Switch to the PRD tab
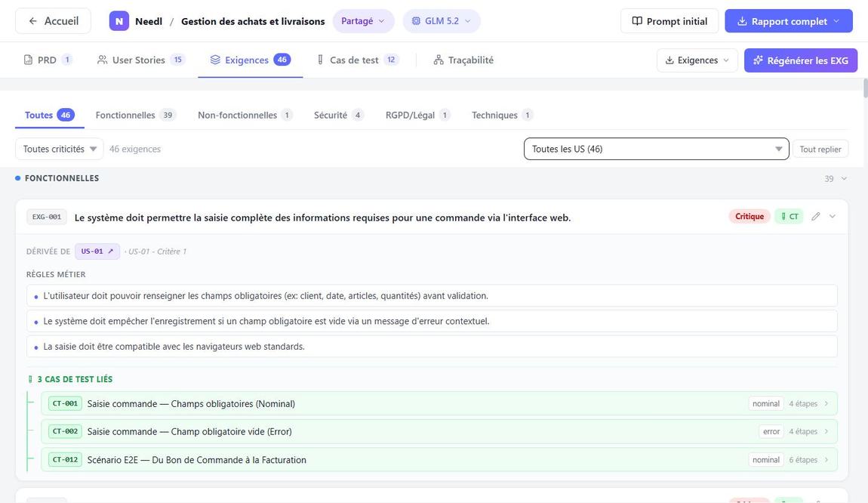Screen dimensions: 868x503 (48, 60)
